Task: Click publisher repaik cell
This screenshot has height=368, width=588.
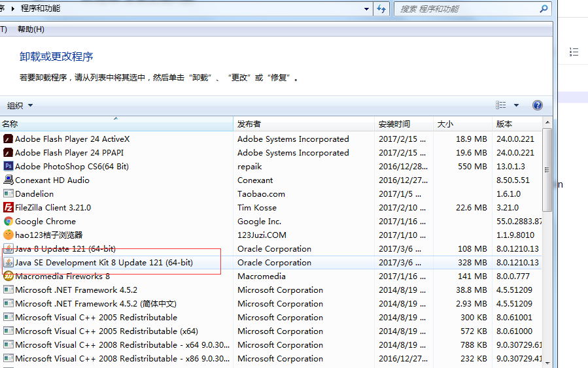Action: (x=249, y=167)
